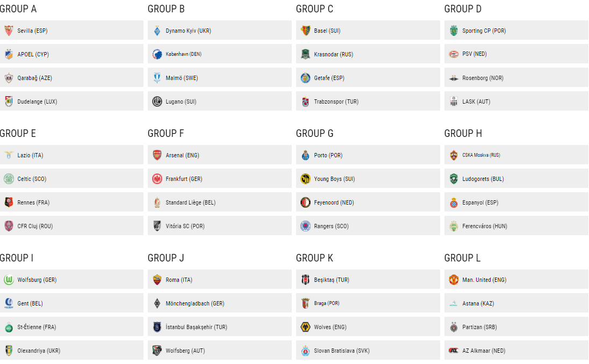Open the AZ Alkmaar team entry

point(516,351)
